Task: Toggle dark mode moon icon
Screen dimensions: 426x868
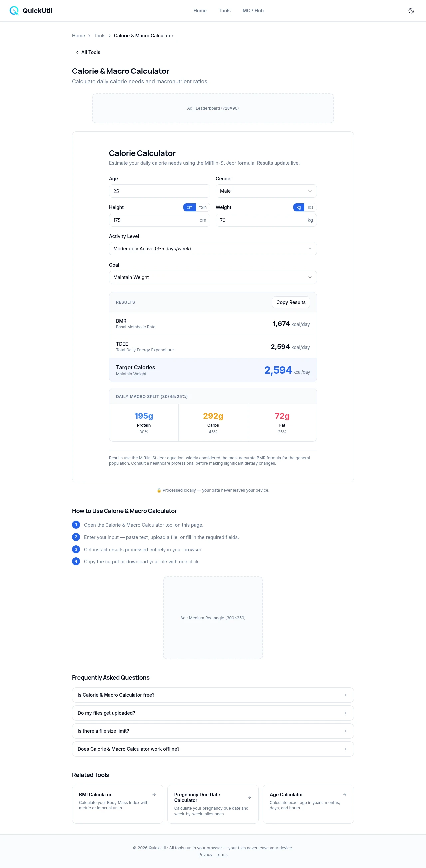Action: coord(411,11)
